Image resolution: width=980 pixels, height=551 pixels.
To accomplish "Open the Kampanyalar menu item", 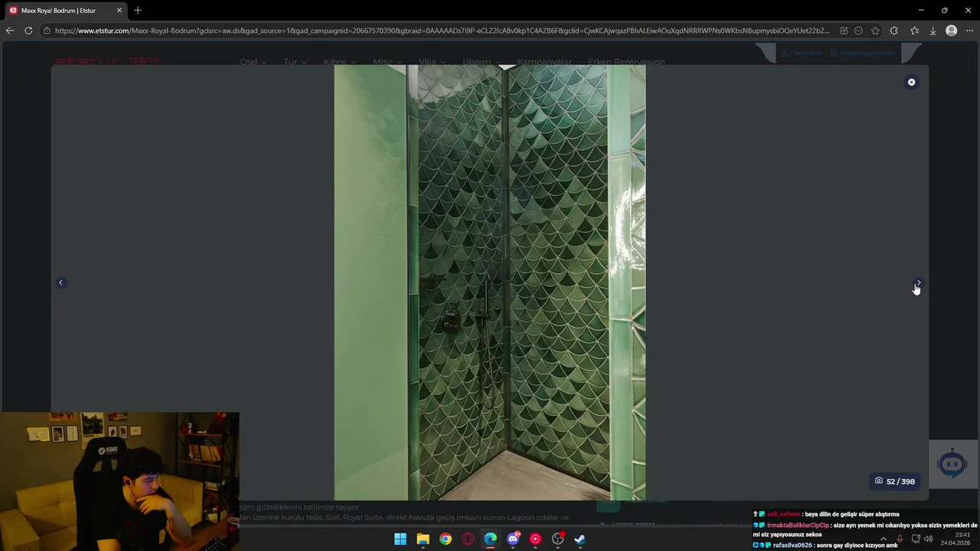I will pos(544,62).
